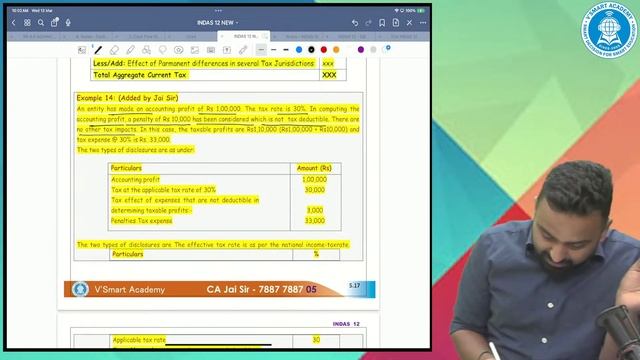Screen dimensions: 640x360
Task: Open the INDAS 12 NEW title dropdown
Action: pyautogui.click(x=218, y=23)
